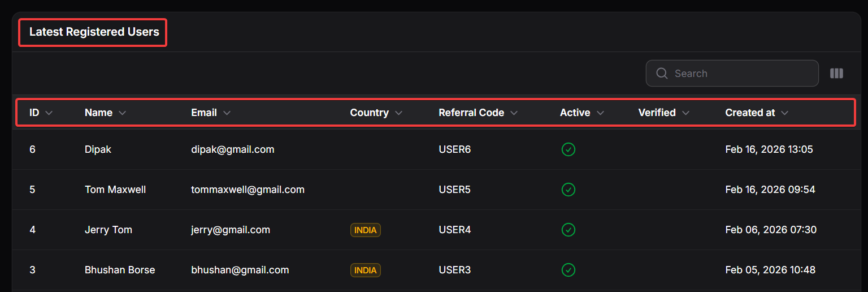Viewport: 868px width, 292px height.
Task: Click the column toggle icon beside search
Action: pyautogui.click(x=836, y=74)
